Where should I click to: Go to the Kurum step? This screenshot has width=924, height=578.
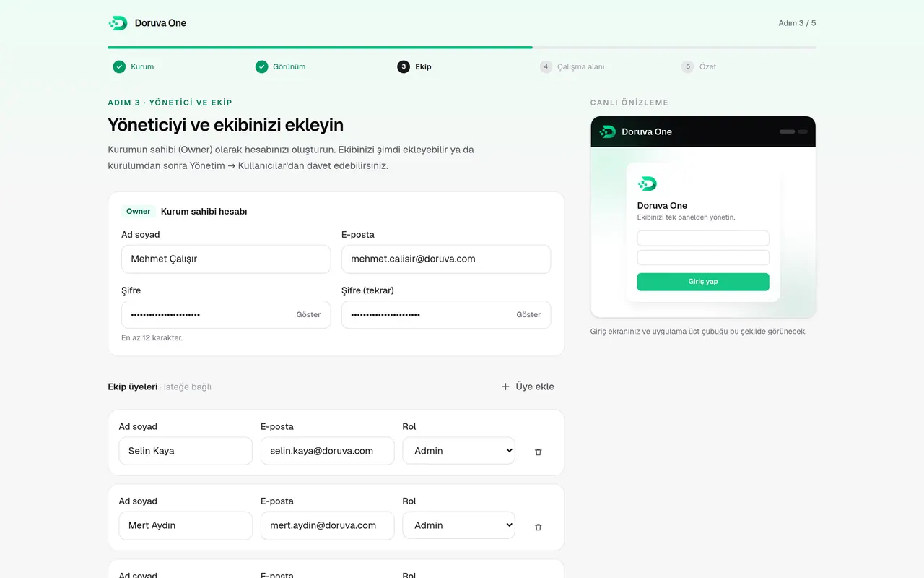134,66
